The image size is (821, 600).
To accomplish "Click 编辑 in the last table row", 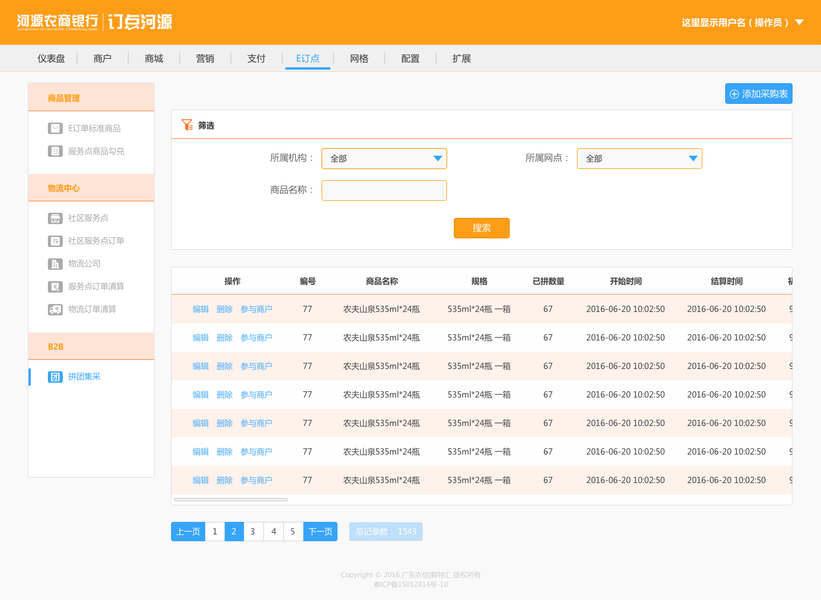I will point(201,480).
